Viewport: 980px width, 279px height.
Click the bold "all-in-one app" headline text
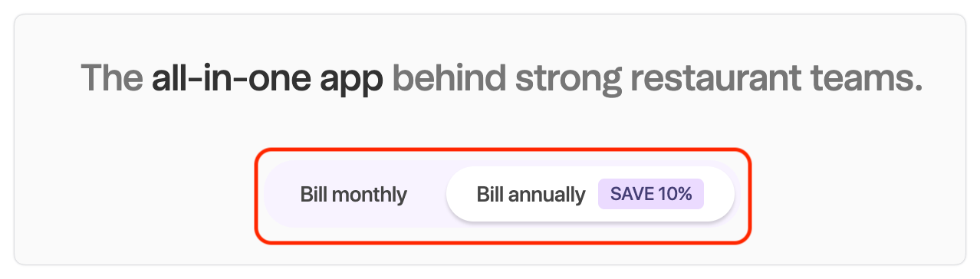[268, 80]
